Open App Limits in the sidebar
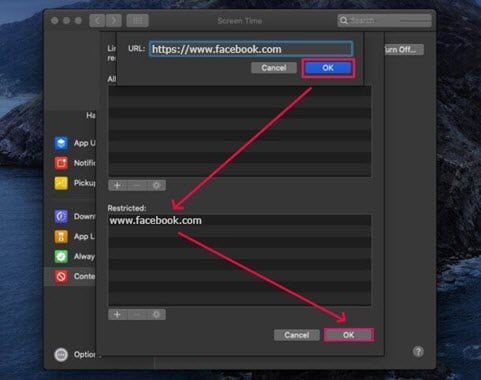 point(75,236)
